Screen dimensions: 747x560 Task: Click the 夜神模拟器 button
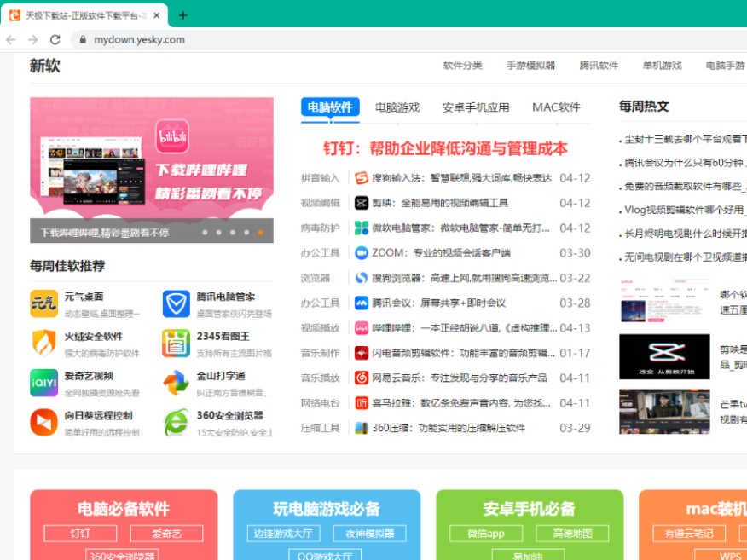point(370,534)
